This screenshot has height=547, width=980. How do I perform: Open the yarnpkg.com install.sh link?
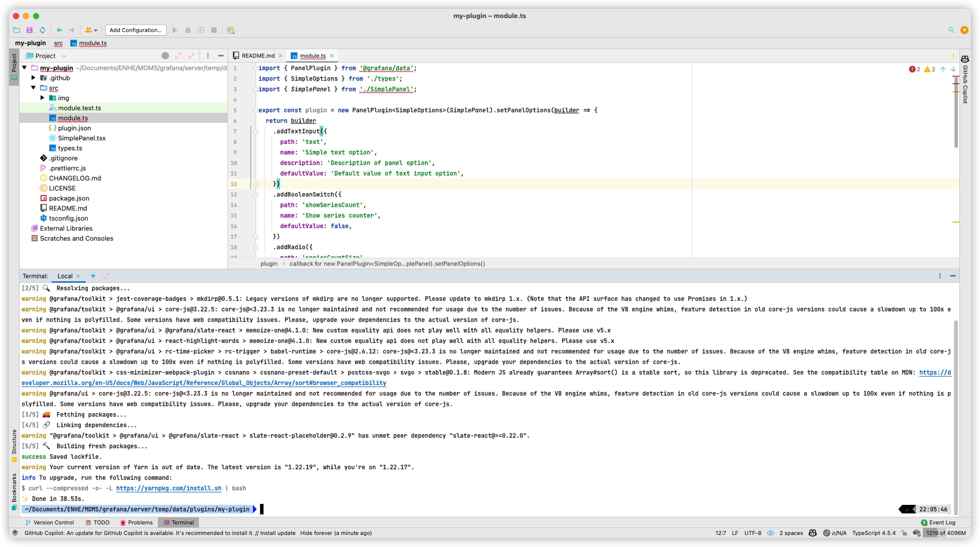pos(169,488)
